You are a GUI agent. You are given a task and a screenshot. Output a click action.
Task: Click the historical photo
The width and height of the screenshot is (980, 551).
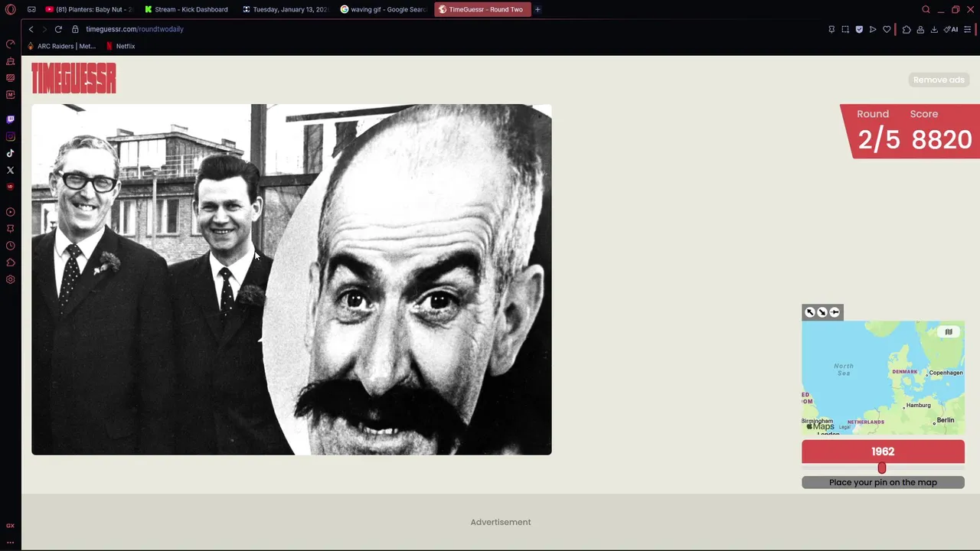pos(291,279)
